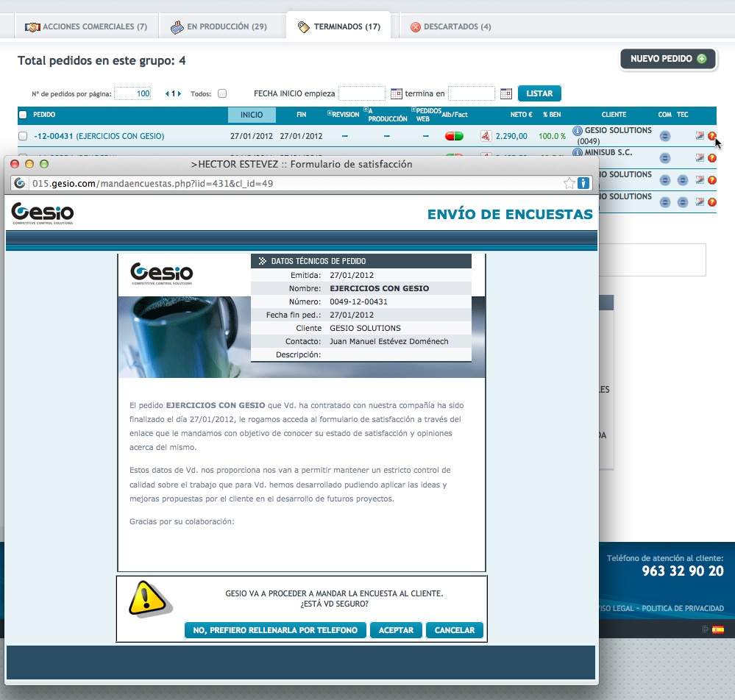Minimize the popup with the yellow button

click(29, 164)
